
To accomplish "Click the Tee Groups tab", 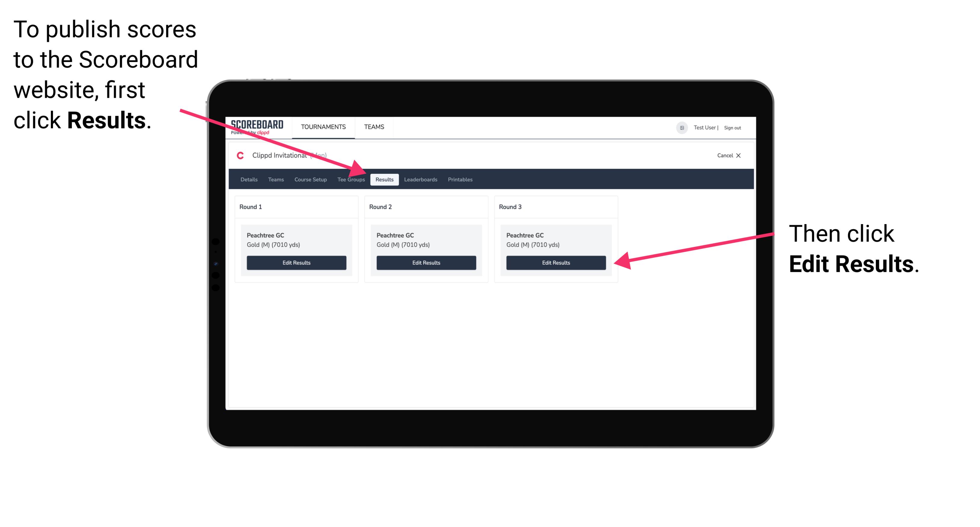I will point(351,179).
